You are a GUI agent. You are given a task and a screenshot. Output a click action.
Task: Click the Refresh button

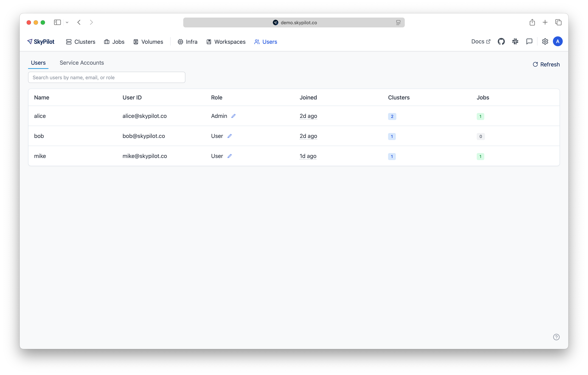pos(546,64)
